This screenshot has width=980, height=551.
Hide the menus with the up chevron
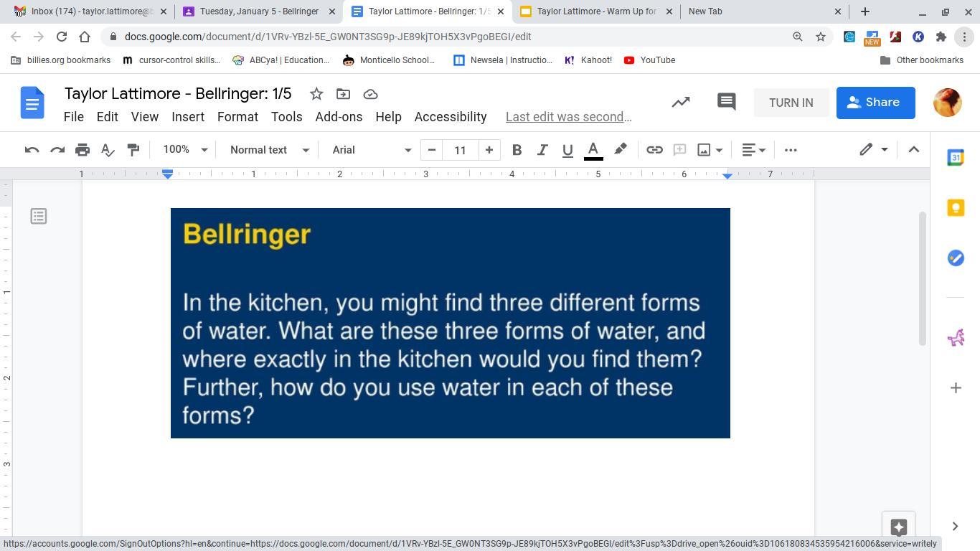pyautogui.click(x=913, y=150)
